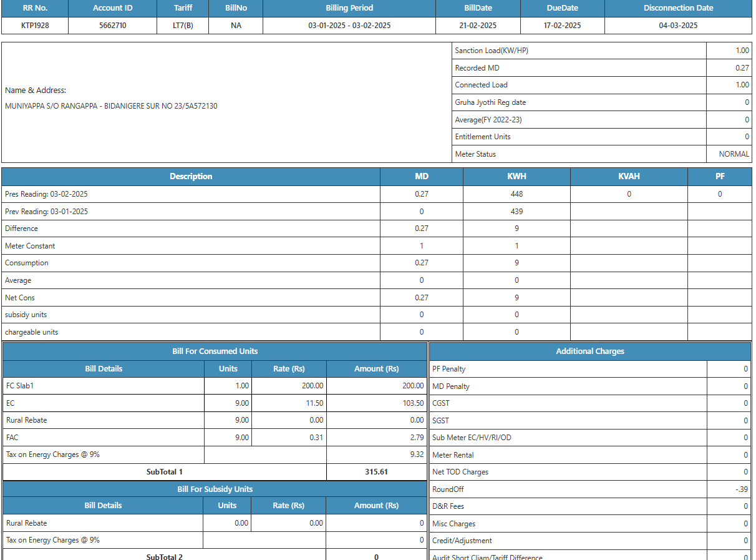This screenshot has height=560, width=756.
Task: Click the Meter Constant row label
Action: [30, 246]
